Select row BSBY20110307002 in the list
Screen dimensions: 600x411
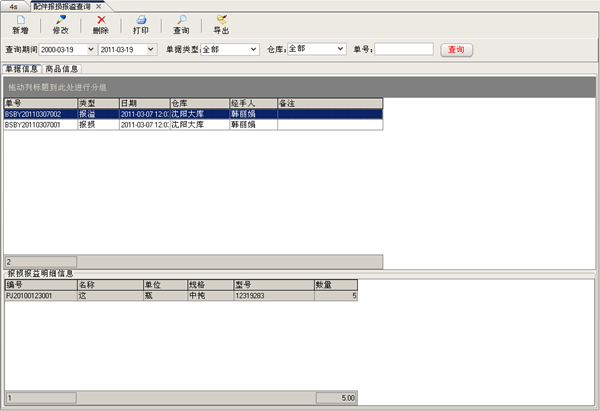(x=40, y=114)
